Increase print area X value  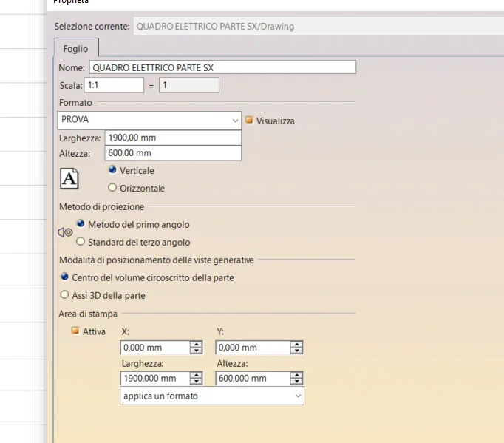point(196,344)
